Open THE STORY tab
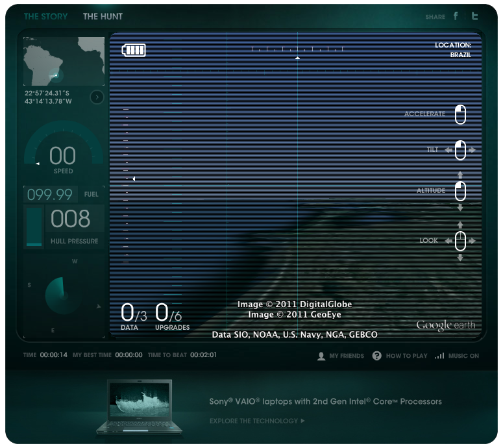The height and width of the screenshot is (448, 503). point(45,16)
